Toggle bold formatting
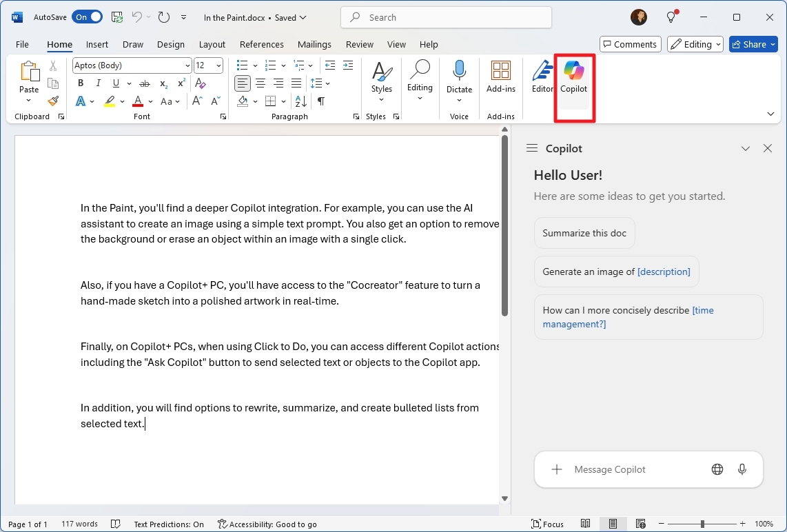Viewport: 787px width, 532px height. pos(81,83)
